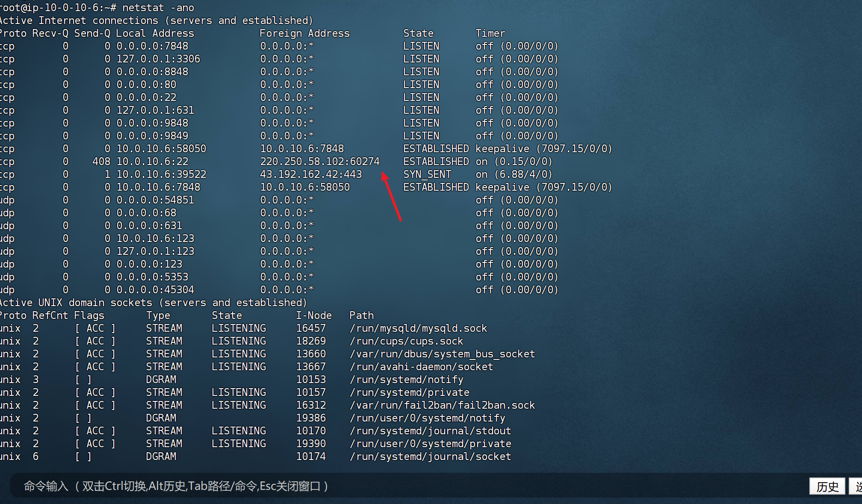Click foreign address 43.192.162.42:443
The image size is (862, 504).
point(310,174)
